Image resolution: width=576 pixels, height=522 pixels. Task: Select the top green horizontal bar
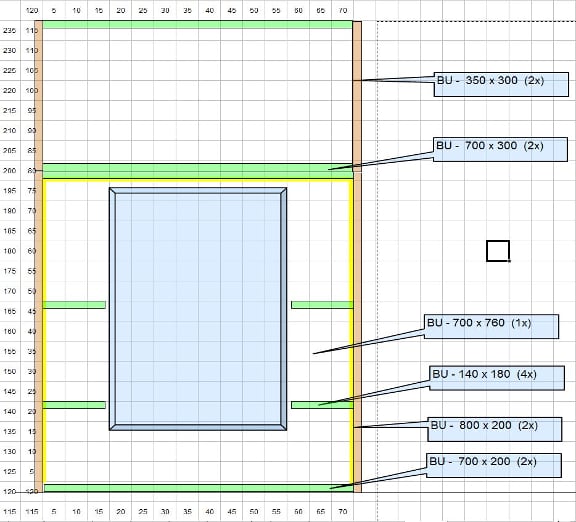click(x=198, y=25)
